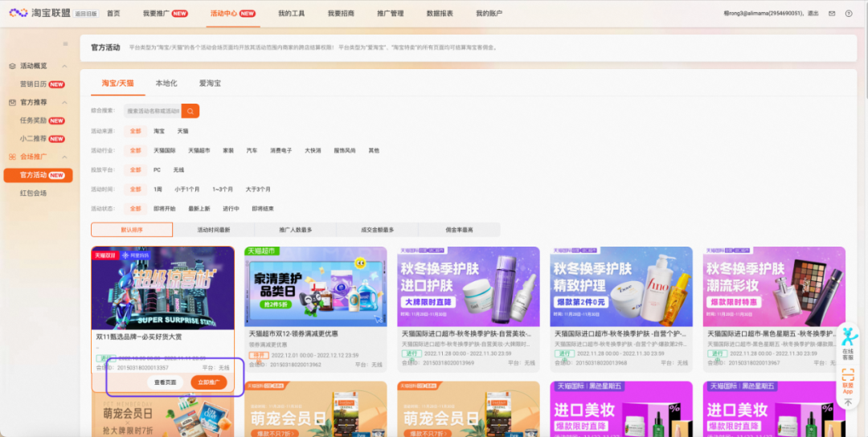Open the mail messages icon
This screenshot has height=437, width=868.
pos(832,14)
